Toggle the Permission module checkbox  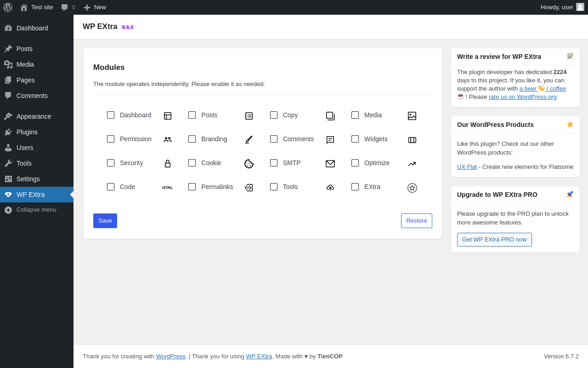[x=111, y=139]
